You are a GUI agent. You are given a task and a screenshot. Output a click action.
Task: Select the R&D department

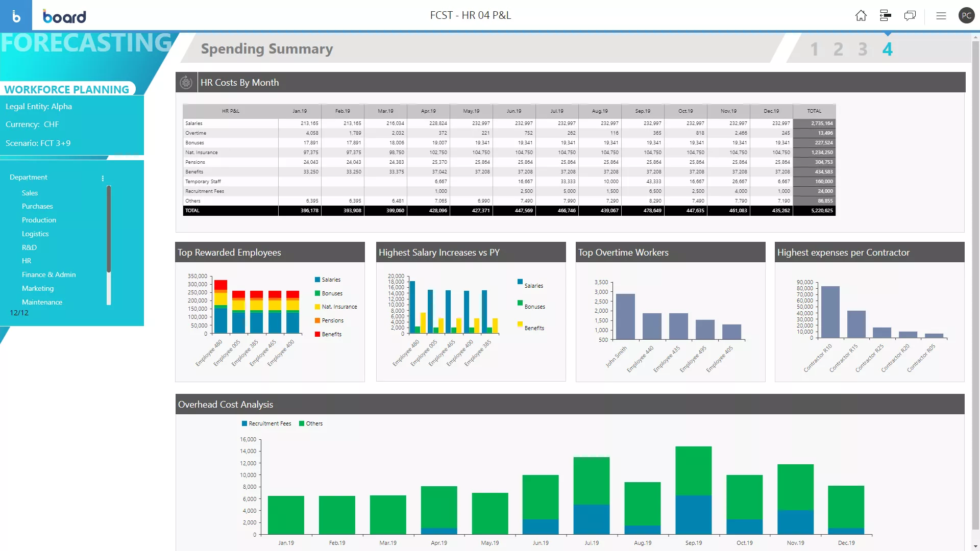point(29,247)
